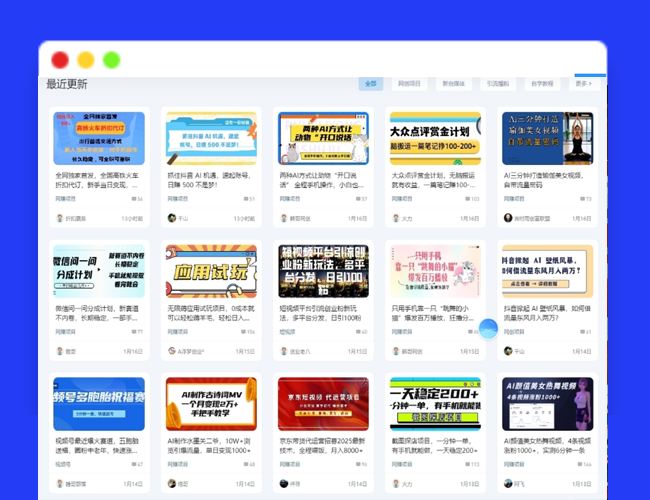Open the yoga 瑜伽美女视频 thumbnail
650x500 pixels.
click(547, 138)
